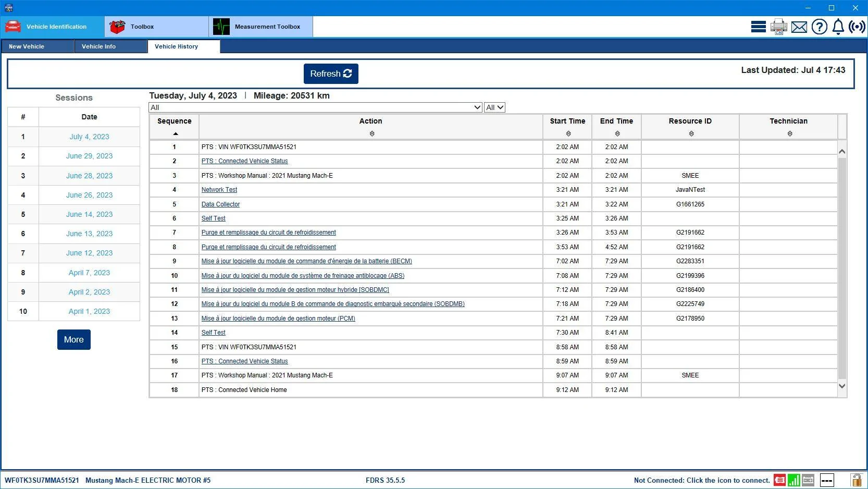
Task: Open the Measurement Toolbox tab
Action: [x=261, y=27]
